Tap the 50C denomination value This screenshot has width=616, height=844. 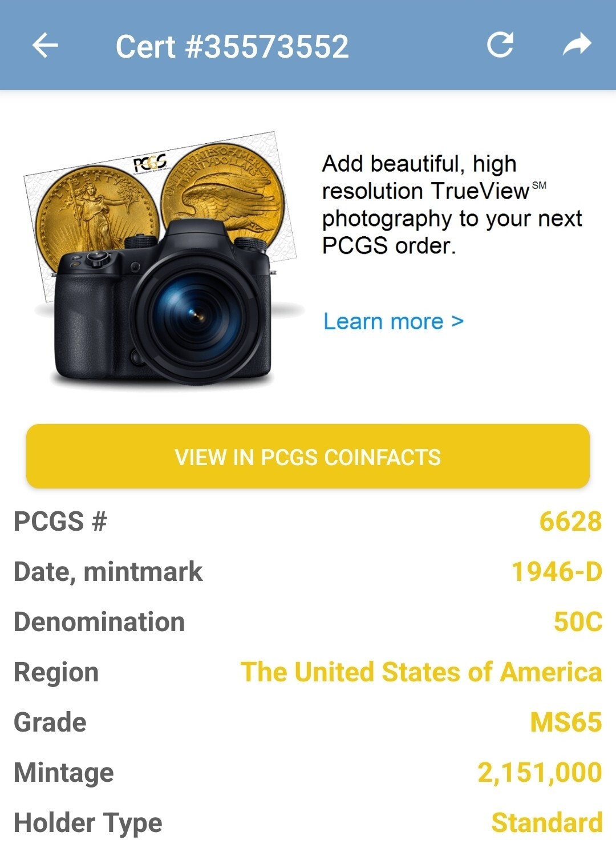pyautogui.click(x=578, y=622)
